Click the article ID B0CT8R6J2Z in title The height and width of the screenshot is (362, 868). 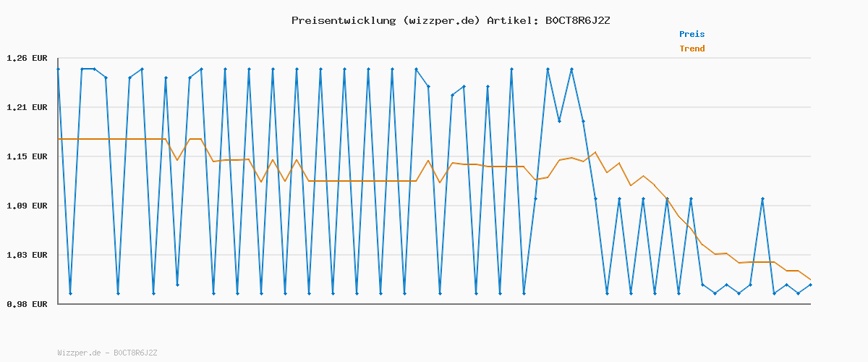574,20
